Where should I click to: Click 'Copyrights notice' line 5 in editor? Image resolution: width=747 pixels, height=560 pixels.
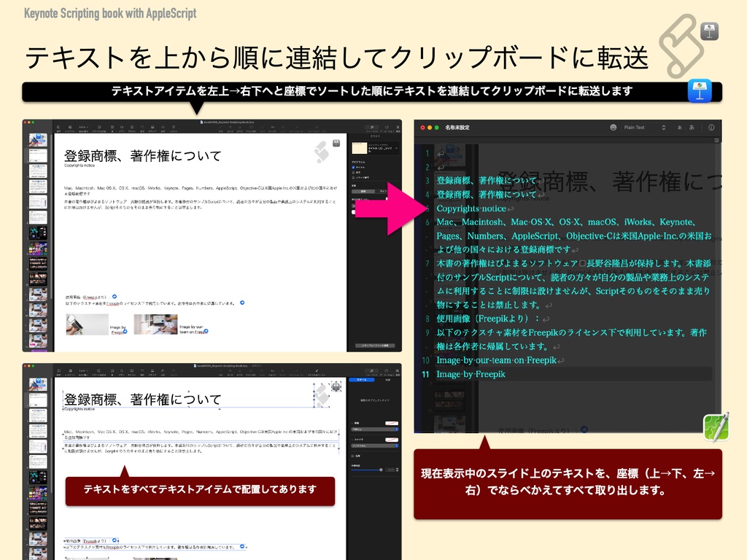click(x=471, y=209)
